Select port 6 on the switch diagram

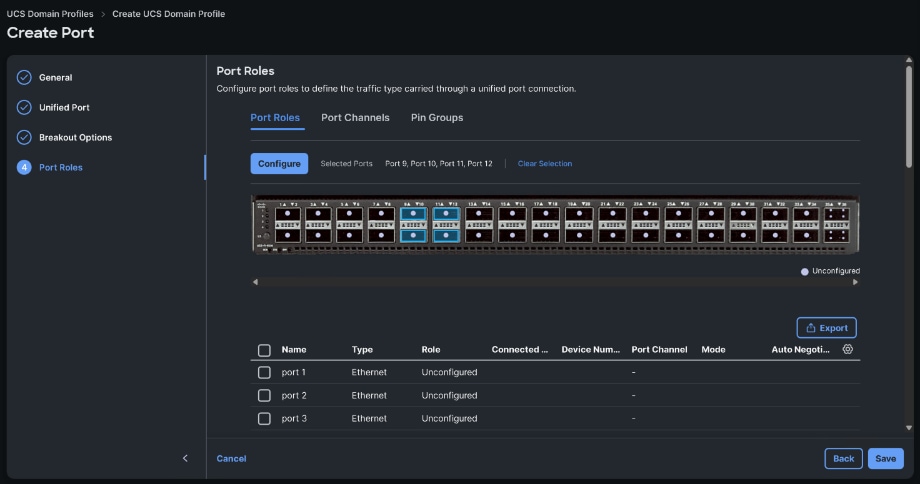tap(350, 235)
